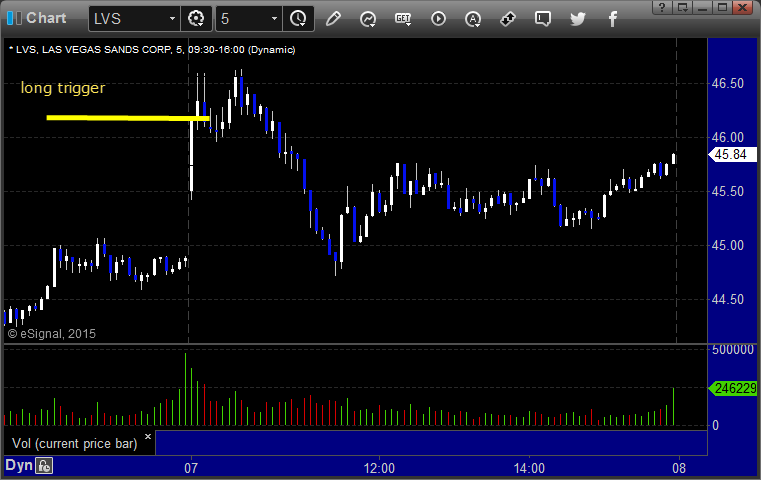Click the 45.00 price axis label

coord(728,245)
